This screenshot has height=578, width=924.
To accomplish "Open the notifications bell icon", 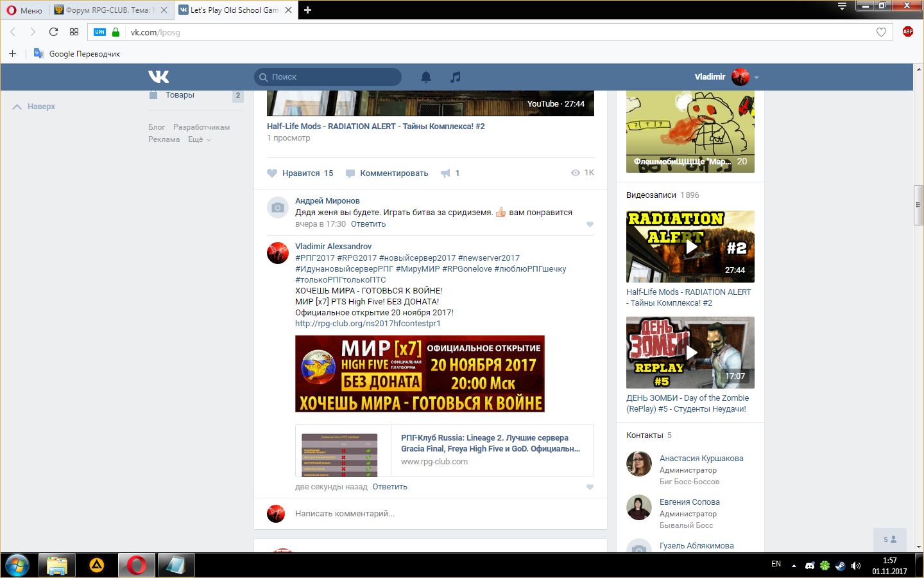I will (x=426, y=77).
